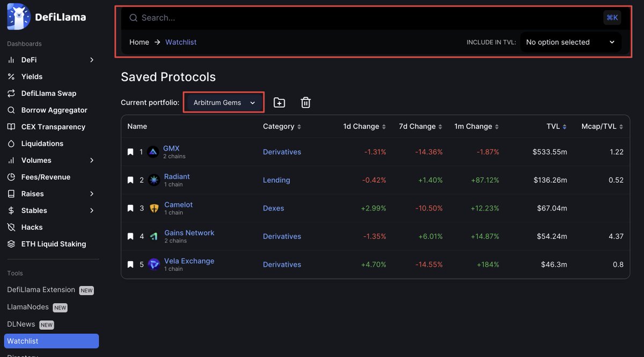This screenshot has width=644, height=357.
Task: Click the GMX protocol logo
Action: click(x=153, y=152)
